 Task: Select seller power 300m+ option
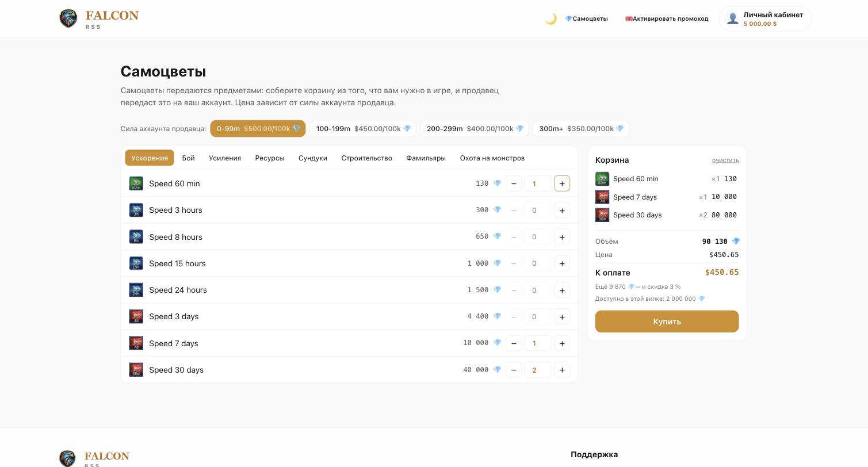(581, 129)
